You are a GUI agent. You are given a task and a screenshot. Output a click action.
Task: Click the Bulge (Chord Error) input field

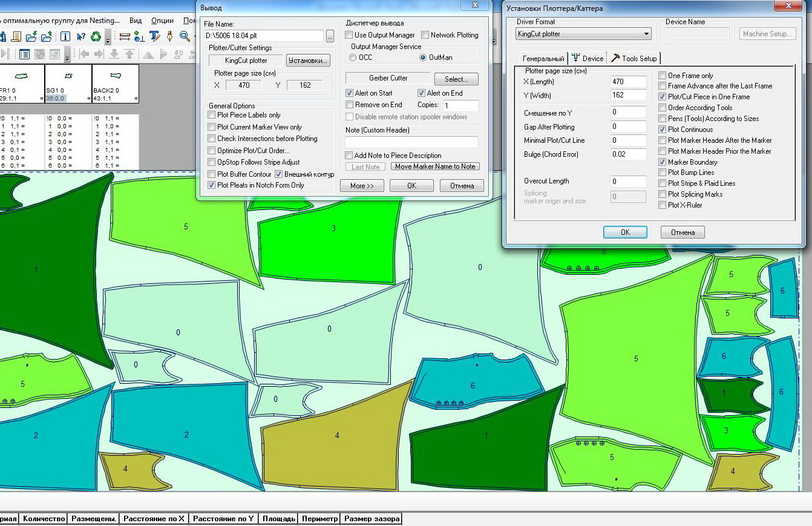point(628,154)
